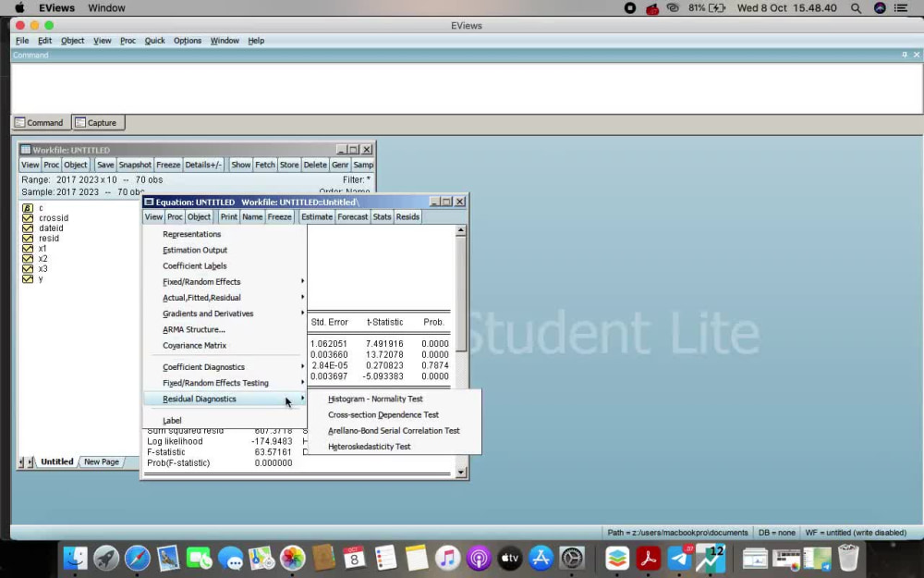Open the Options menu
This screenshot has width=924, height=578.
(188, 41)
